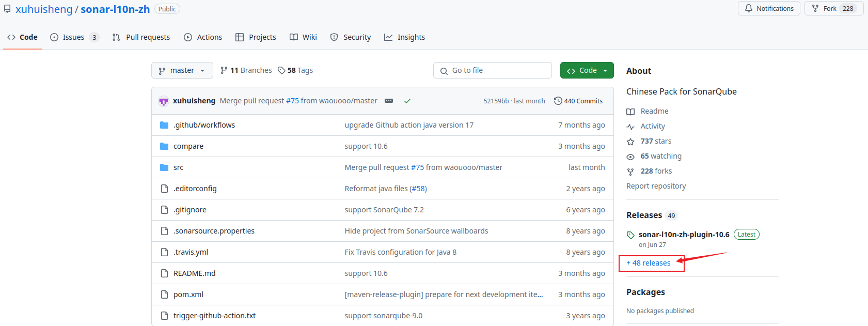
Task: Open commit 'Hide project from SonarSource wallboards'
Action: pyautogui.click(x=416, y=231)
